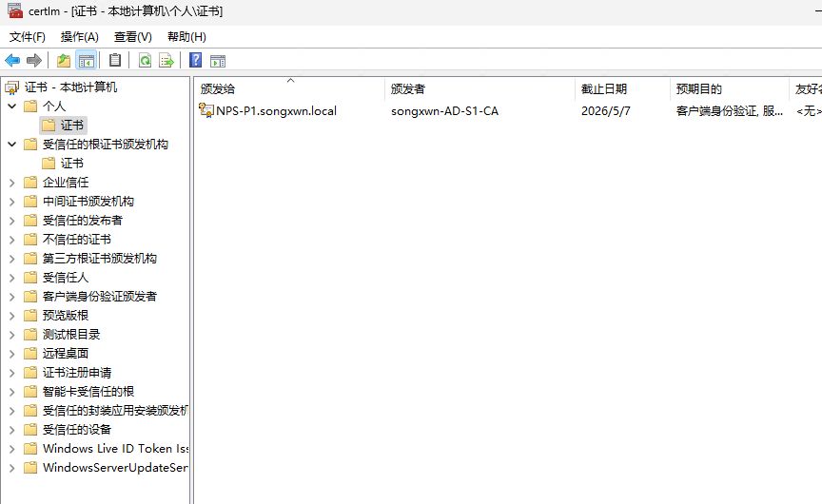Collapse the 受信任的根证书颁发机构 node

coord(11,145)
